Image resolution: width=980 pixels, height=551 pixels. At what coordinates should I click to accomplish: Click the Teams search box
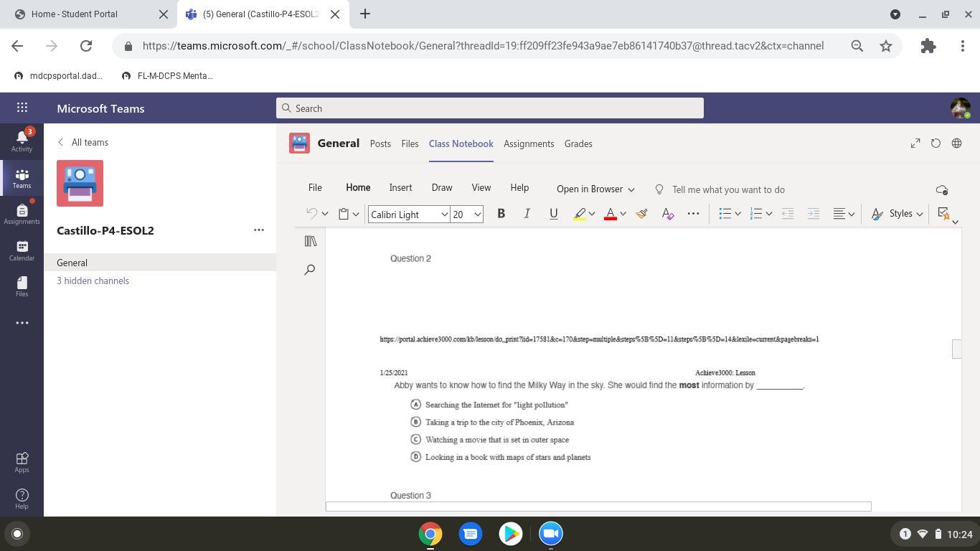pos(490,108)
